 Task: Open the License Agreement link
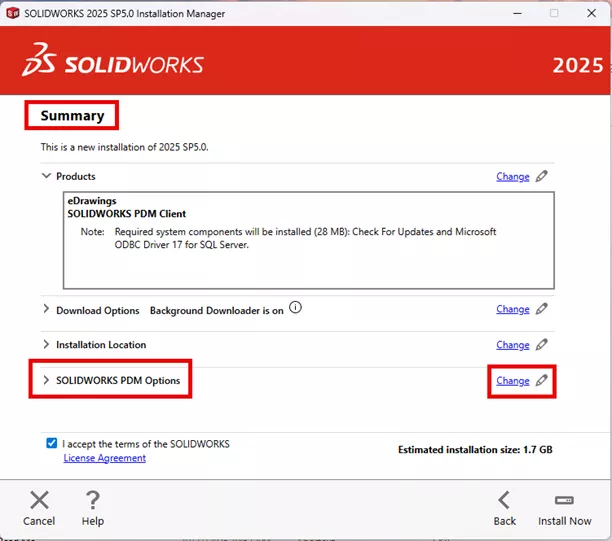click(105, 458)
